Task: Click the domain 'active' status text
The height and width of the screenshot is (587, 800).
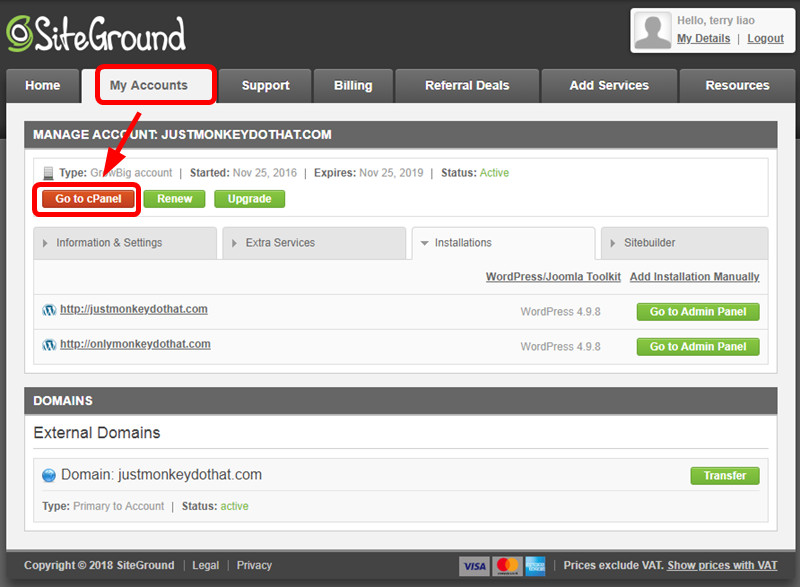Action: click(234, 506)
